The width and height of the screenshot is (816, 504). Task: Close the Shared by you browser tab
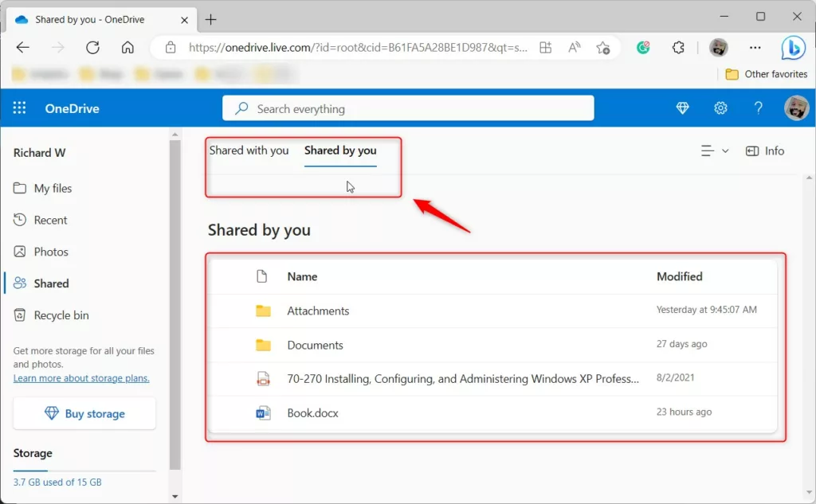coord(184,20)
